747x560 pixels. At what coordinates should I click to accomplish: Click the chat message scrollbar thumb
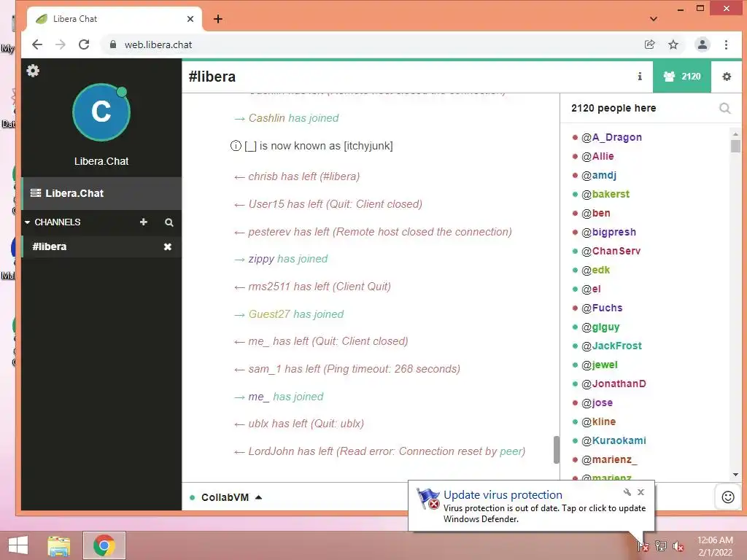click(556, 449)
